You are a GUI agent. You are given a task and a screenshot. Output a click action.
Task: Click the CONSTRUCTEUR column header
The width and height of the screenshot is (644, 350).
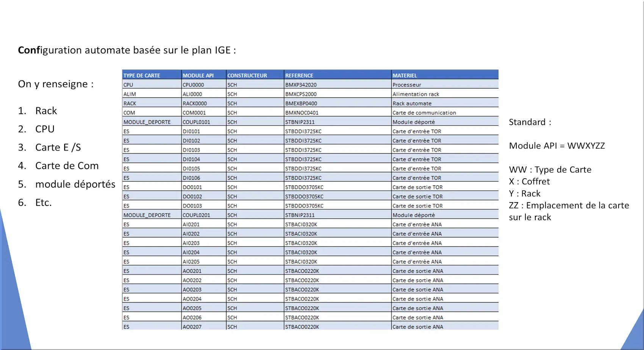[255, 75]
